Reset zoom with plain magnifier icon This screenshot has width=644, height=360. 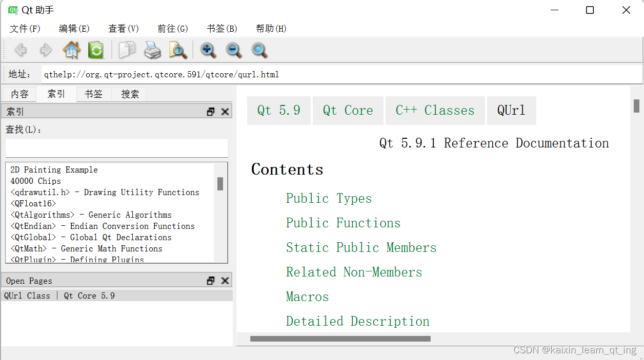[x=259, y=50]
